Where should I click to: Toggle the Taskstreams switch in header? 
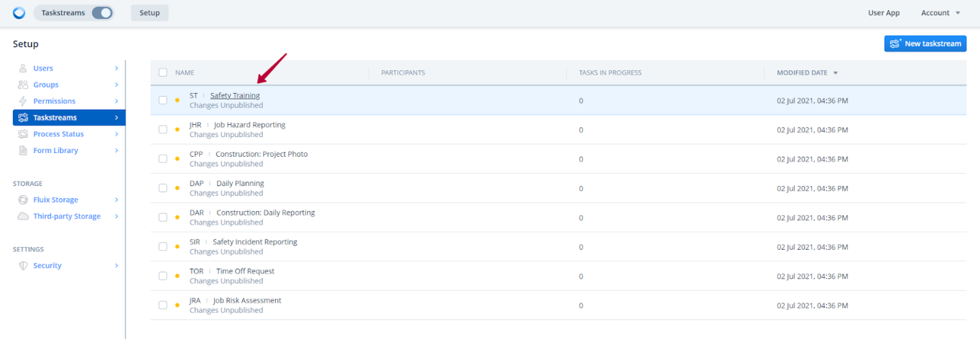[102, 13]
